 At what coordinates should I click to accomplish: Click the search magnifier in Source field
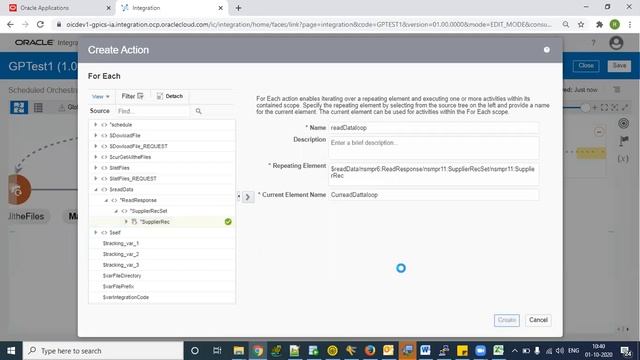(x=198, y=111)
